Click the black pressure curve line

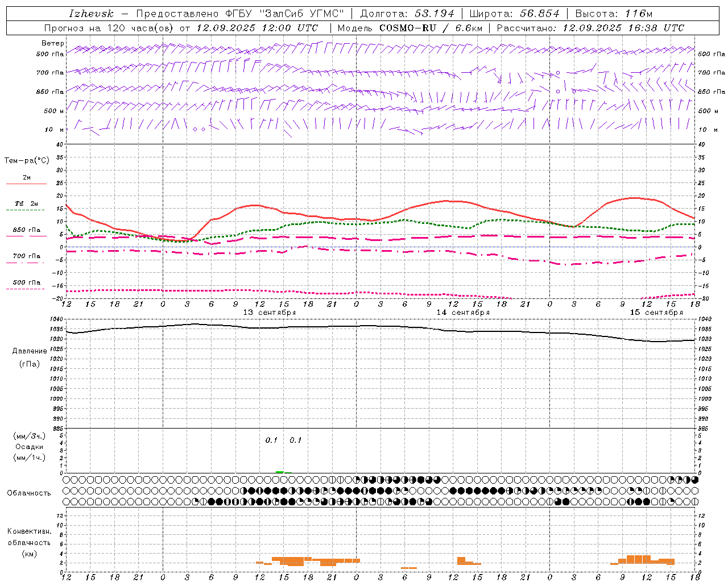click(381, 326)
